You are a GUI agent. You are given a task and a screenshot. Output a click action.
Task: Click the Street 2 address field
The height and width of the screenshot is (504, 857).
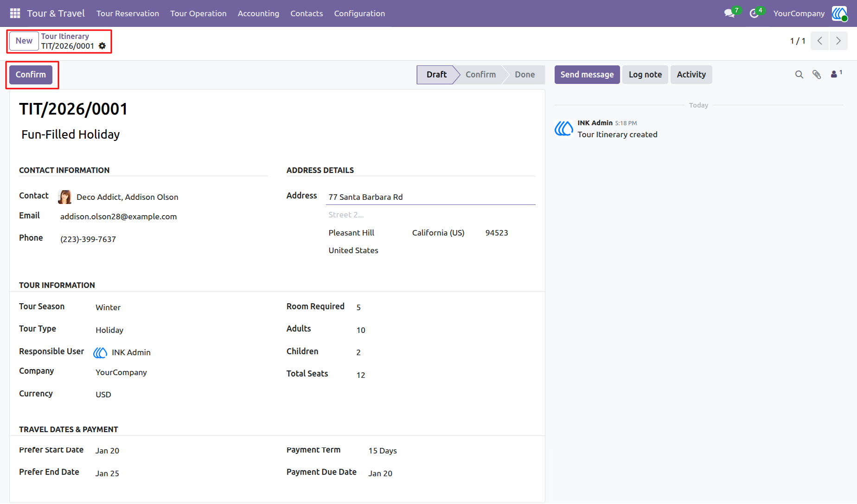[430, 215]
